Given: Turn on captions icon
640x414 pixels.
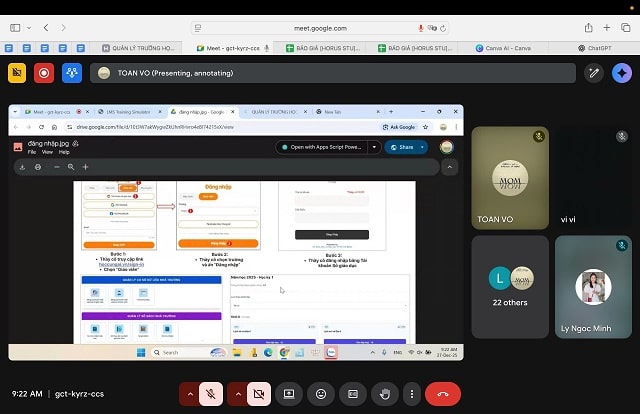Looking at the screenshot, I should click(351, 394).
